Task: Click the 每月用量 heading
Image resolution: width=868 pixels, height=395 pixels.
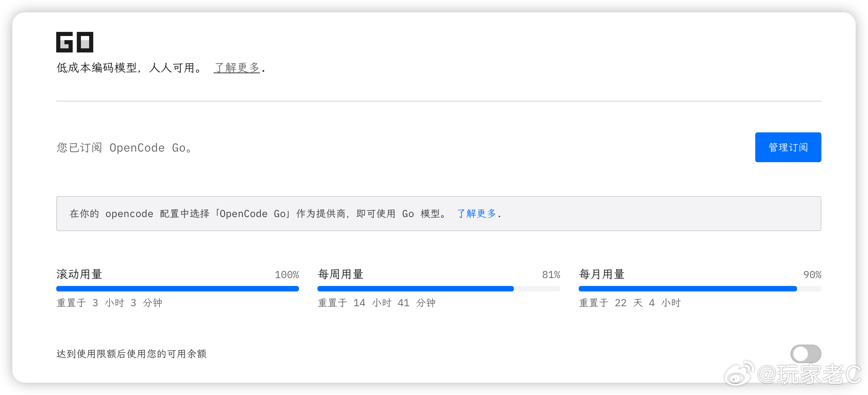Action: point(602,274)
